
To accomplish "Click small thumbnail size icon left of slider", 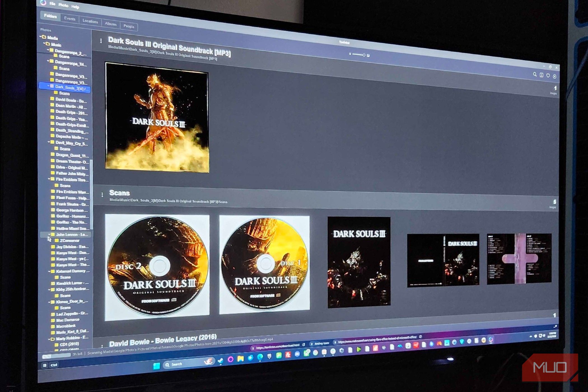I will [350, 54].
